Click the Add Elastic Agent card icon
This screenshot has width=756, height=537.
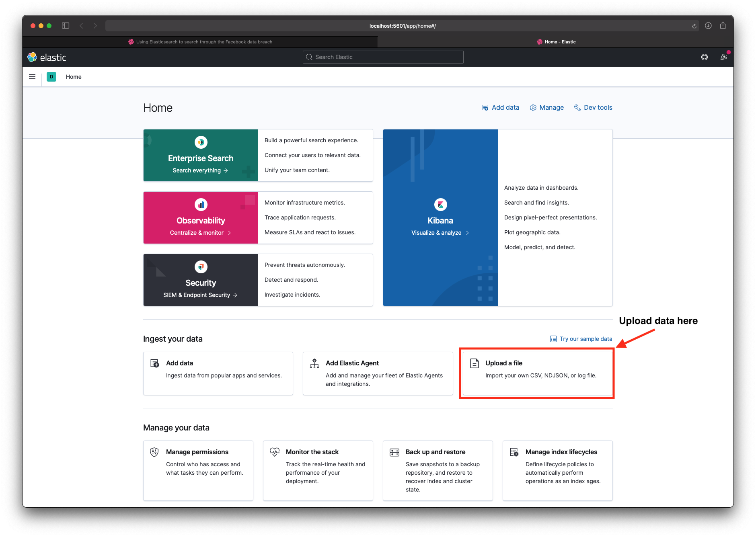coord(314,363)
